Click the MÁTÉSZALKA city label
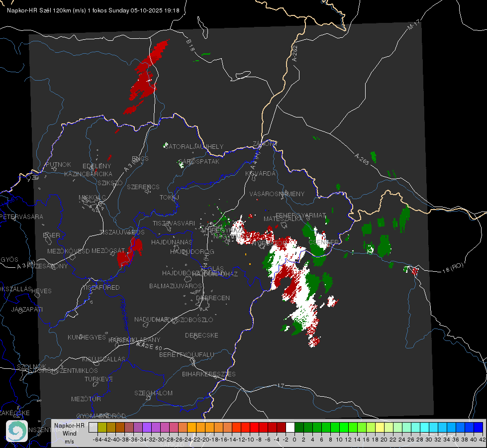Viewport: 487px width, 448px height. pos(283,219)
